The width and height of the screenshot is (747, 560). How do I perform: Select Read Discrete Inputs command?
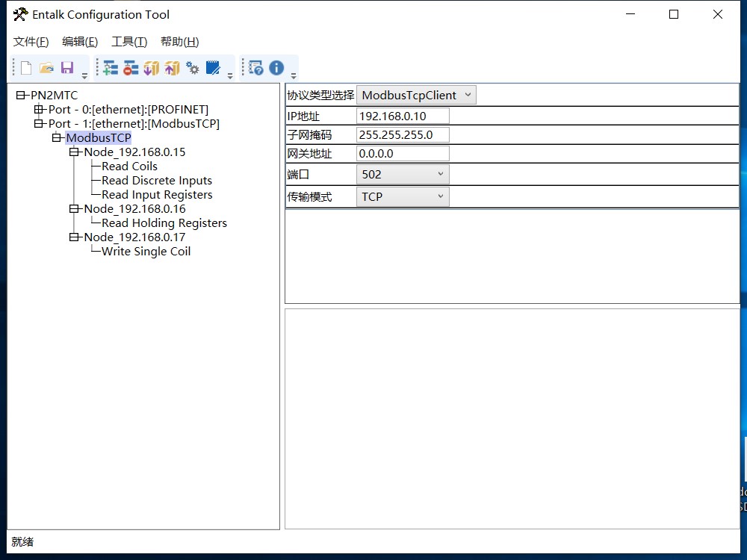tap(157, 181)
